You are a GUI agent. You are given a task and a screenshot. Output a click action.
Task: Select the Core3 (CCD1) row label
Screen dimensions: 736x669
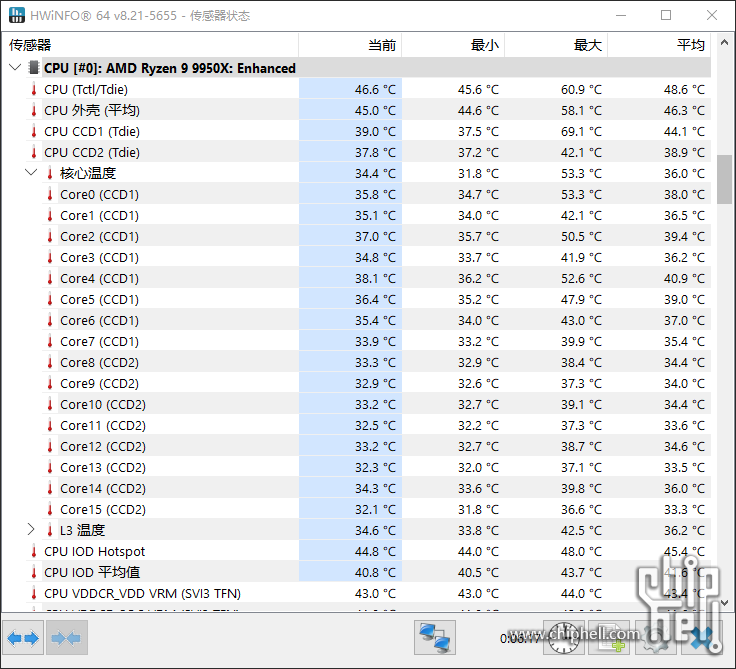click(100, 257)
